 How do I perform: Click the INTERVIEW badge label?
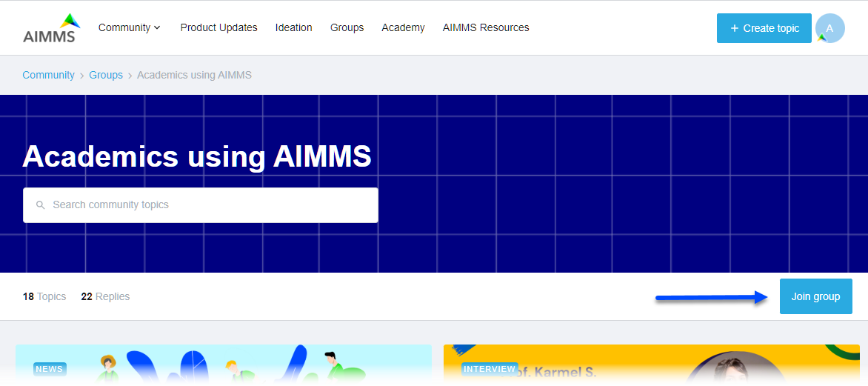coord(490,369)
